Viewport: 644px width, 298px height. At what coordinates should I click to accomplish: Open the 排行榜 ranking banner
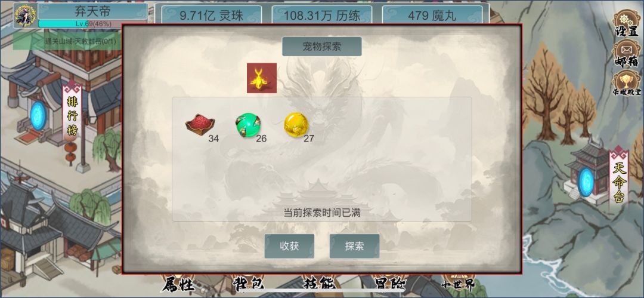tap(72, 113)
